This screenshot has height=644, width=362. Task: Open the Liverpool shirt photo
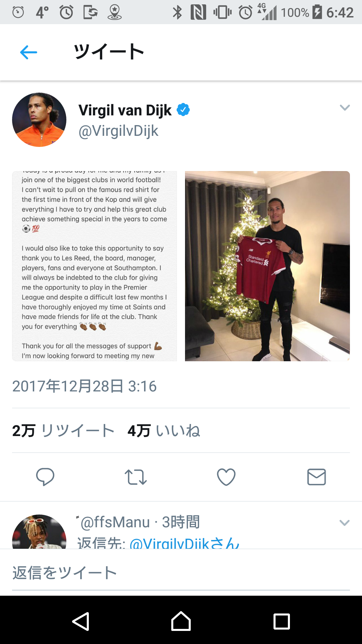(267, 266)
